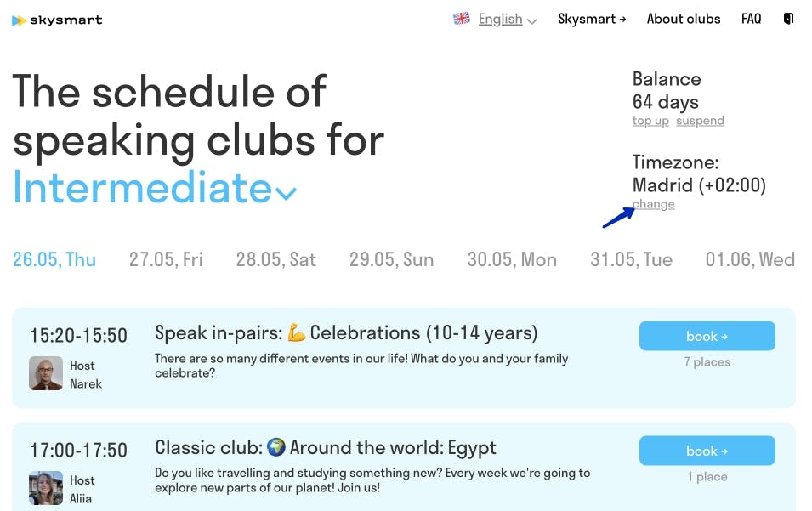Switch to 28.05, Sat schedule
This screenshot has width=812, height=511.
click(x=276, y=259)
